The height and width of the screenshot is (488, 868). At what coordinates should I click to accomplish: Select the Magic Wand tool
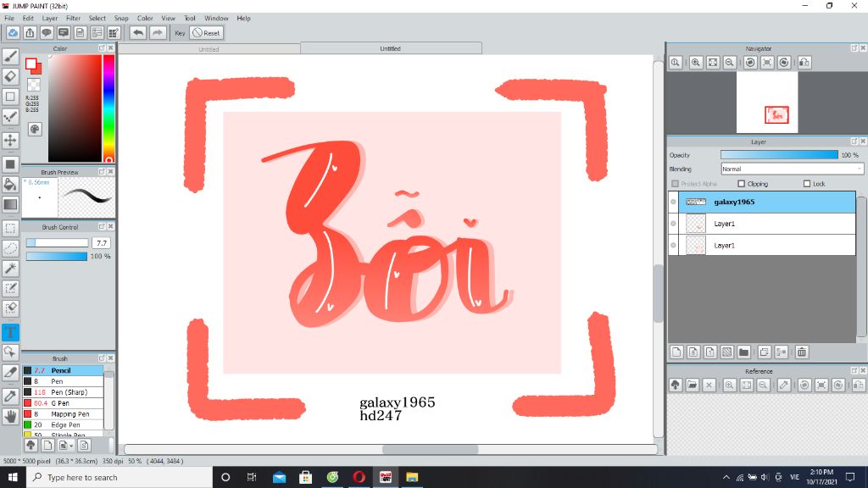pyautogui.click(x=10, y=269)
